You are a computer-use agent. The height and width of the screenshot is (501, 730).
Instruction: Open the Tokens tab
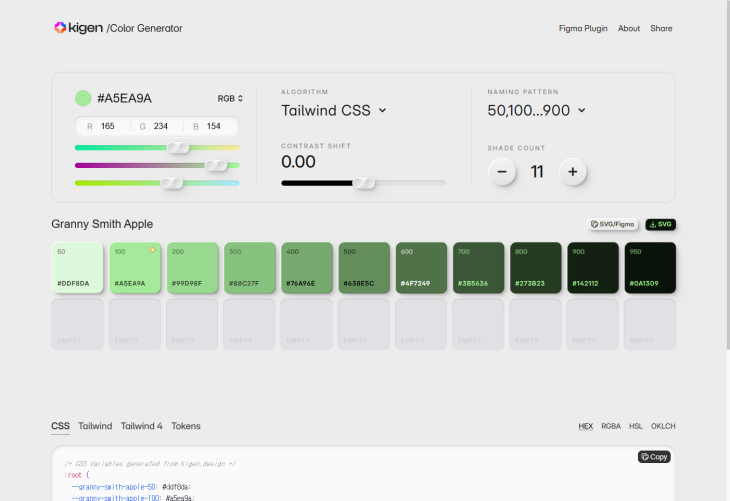[186, 426]
